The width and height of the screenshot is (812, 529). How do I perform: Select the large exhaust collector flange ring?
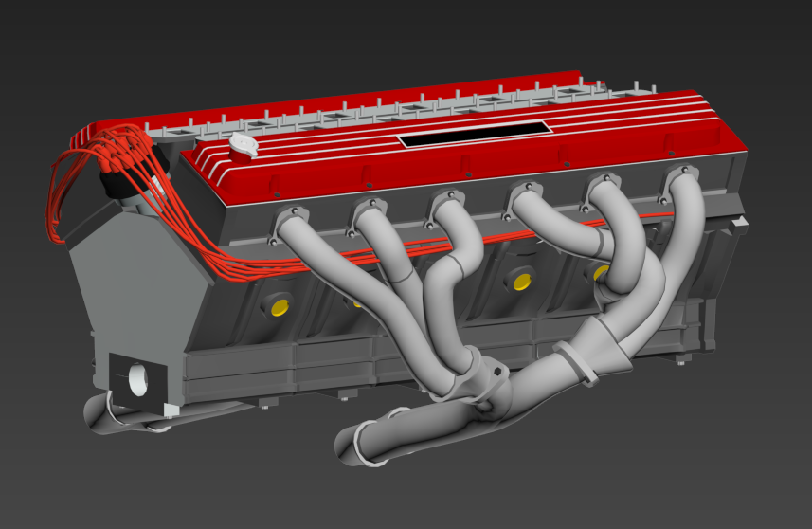[574, 364]
